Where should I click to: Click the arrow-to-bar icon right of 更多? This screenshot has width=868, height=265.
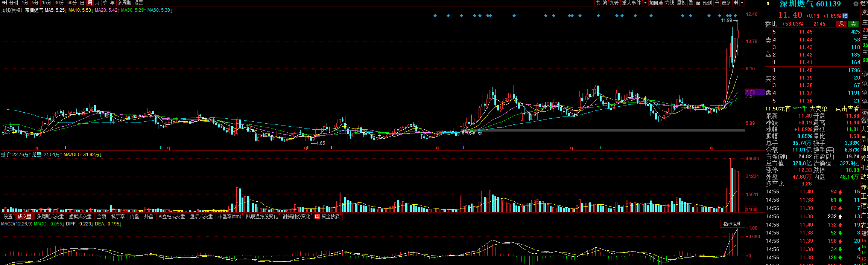736,3
